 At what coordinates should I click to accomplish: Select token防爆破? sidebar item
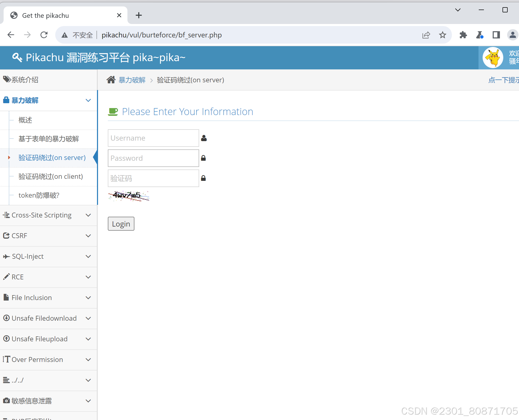pyautogui.click(x=39, y=195)
